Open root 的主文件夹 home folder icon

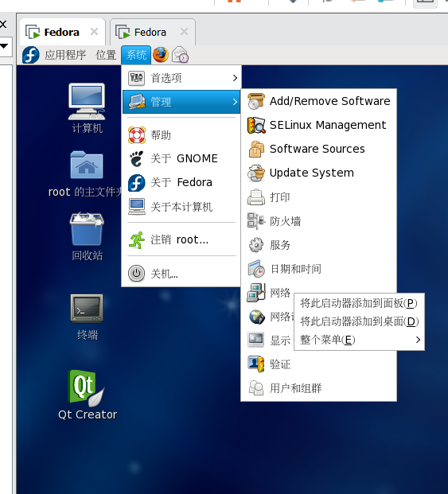(x=86, y=173)
